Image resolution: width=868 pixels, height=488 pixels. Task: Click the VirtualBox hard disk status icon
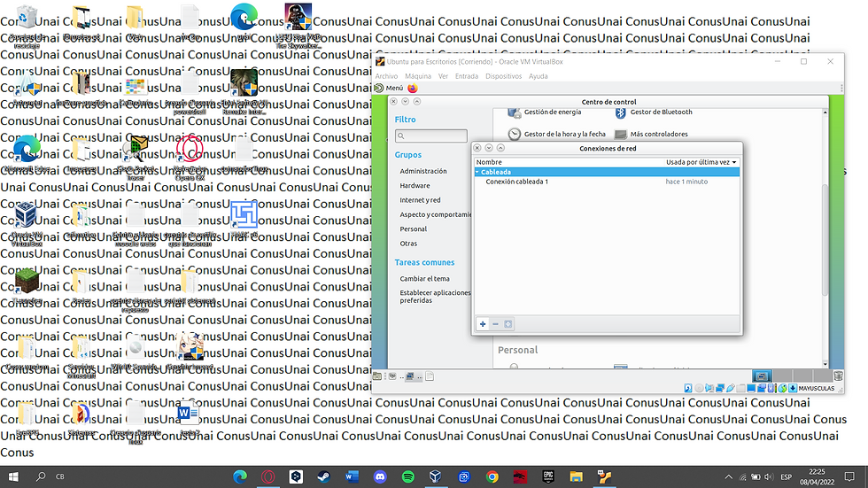[x=688, y=389]
